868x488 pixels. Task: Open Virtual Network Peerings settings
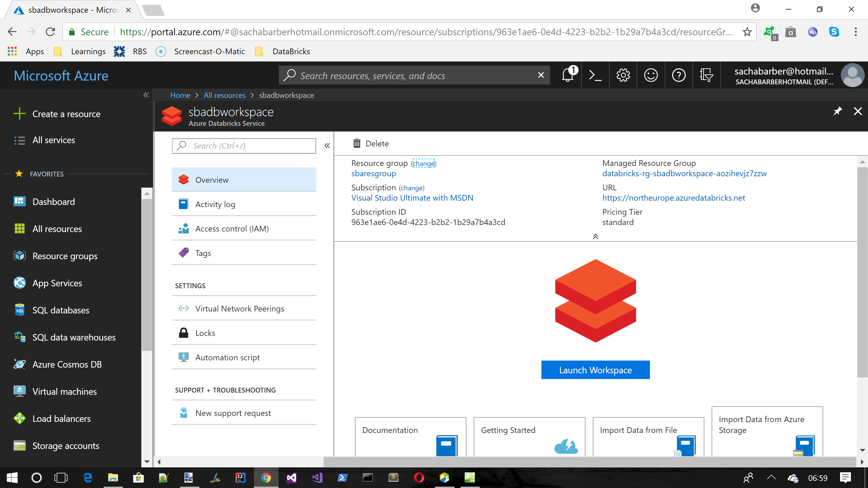(244, 309)
